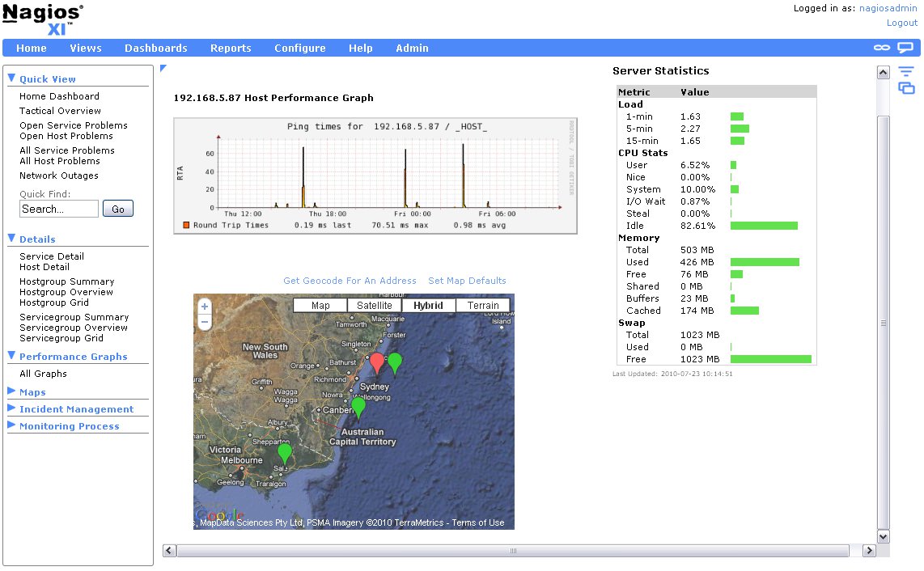
Task: Zoom out on the map
Action: click(205, 322)
